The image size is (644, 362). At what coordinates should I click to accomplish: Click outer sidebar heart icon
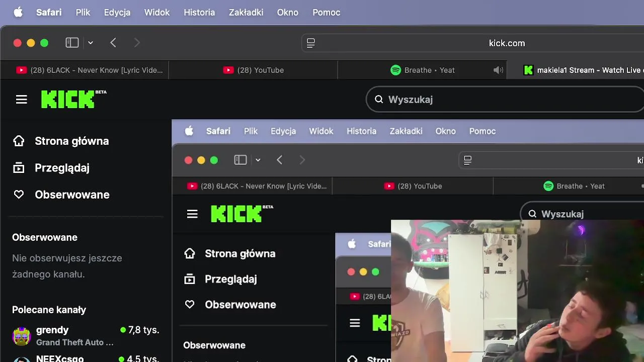(19, 195)
